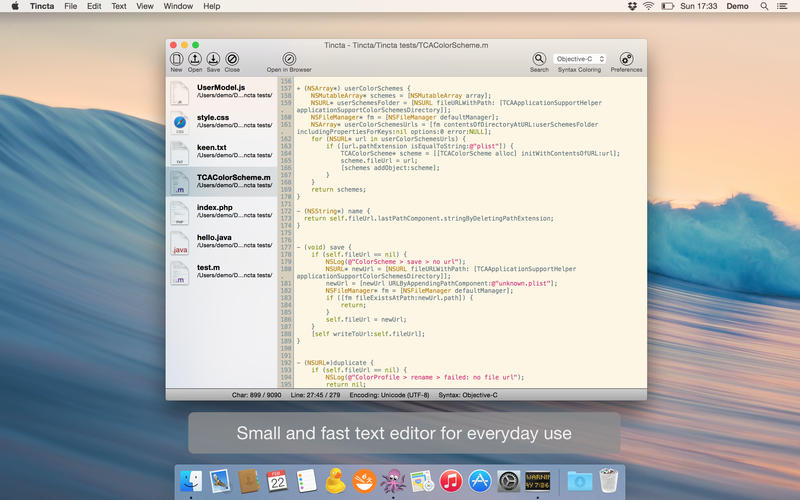
Task: Click the '- (void) save {' line
Action: click(x=324, y=247)
